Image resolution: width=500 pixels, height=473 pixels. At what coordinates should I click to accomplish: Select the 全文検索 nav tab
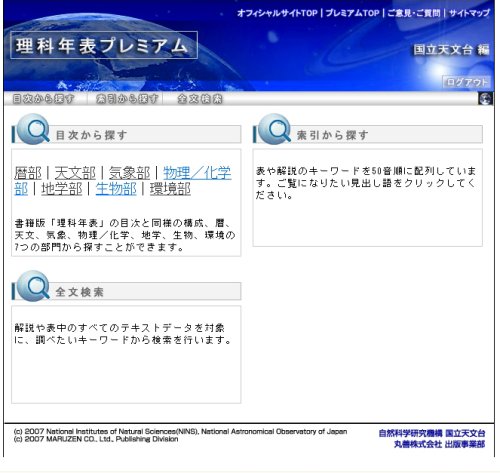click(x=200, y=99)
